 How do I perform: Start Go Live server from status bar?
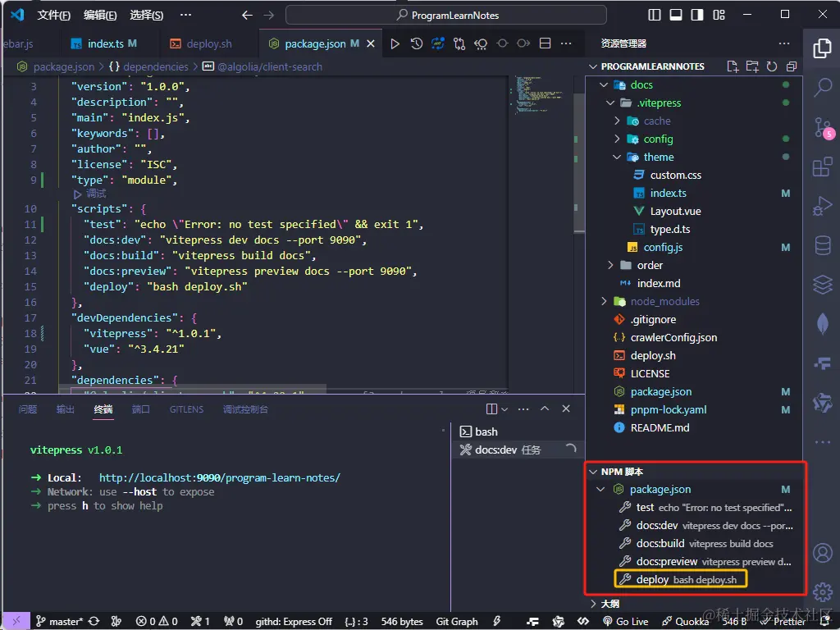(626, 622)
